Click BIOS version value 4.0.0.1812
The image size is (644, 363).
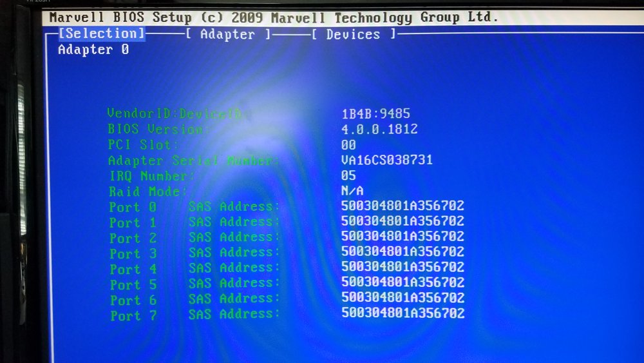pyautogui.click(x=379, y=129)
